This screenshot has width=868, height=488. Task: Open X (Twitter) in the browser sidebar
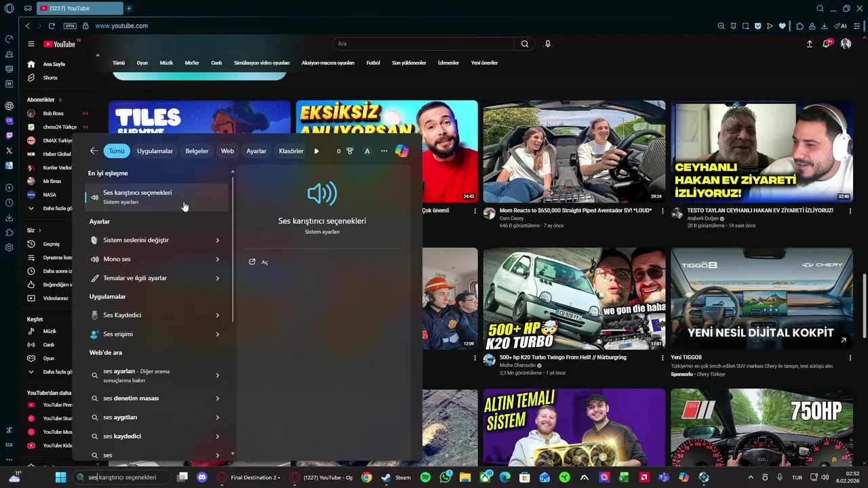tap(9, 150)
